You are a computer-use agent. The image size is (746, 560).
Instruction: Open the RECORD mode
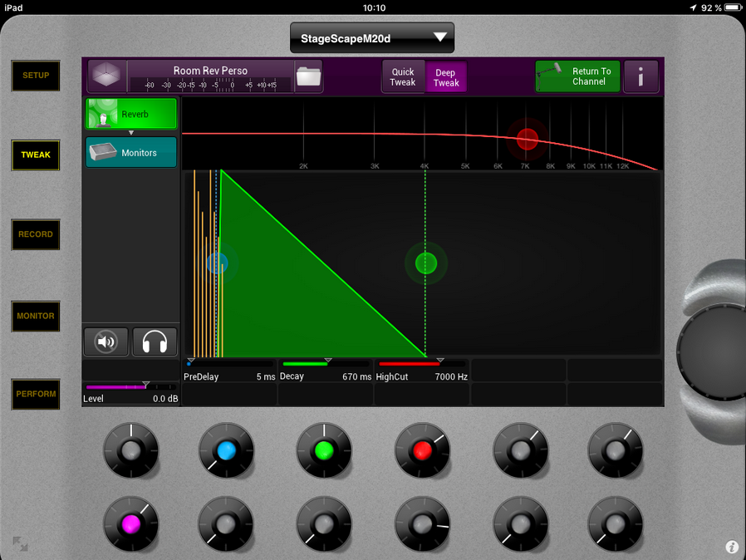[x=36, y=234]
